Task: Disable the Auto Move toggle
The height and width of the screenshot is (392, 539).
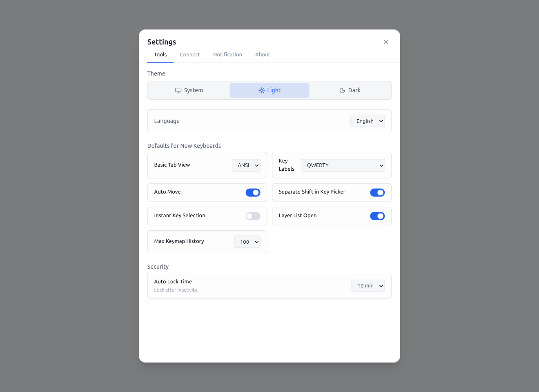Action: [x=253, y=192]
